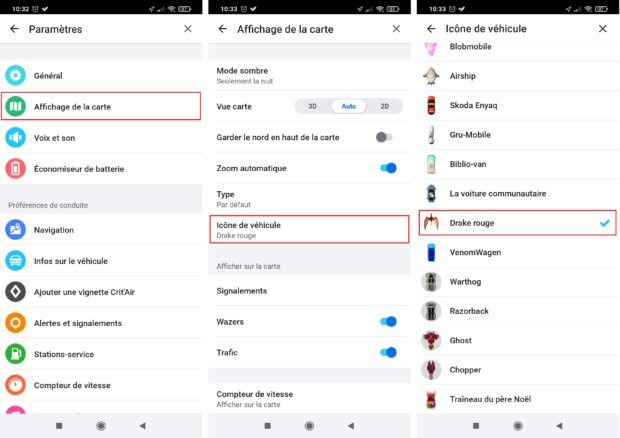The image size is (620, 438).
Task: Enable Garder le nord en haut toggle
Action: (384, 137)
